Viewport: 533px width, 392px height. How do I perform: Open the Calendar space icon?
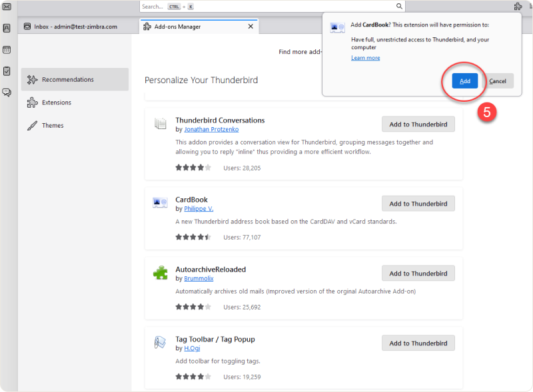(x=7, y=50)
